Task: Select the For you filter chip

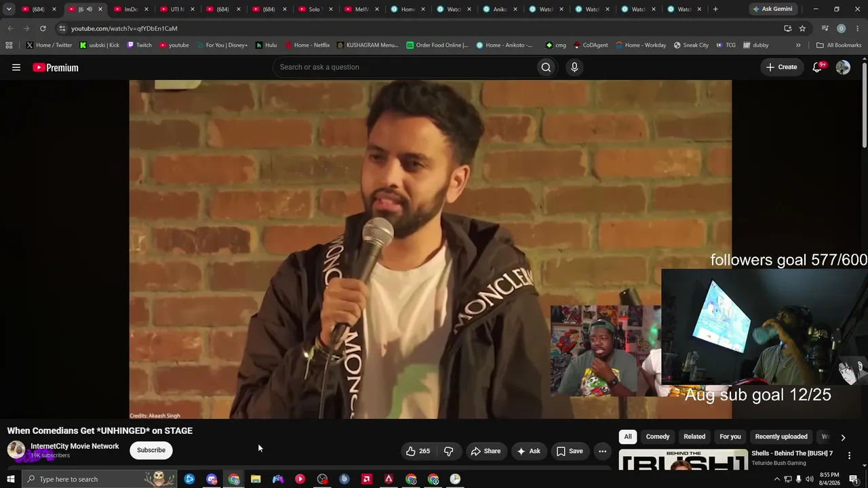Action: [730, 436]
